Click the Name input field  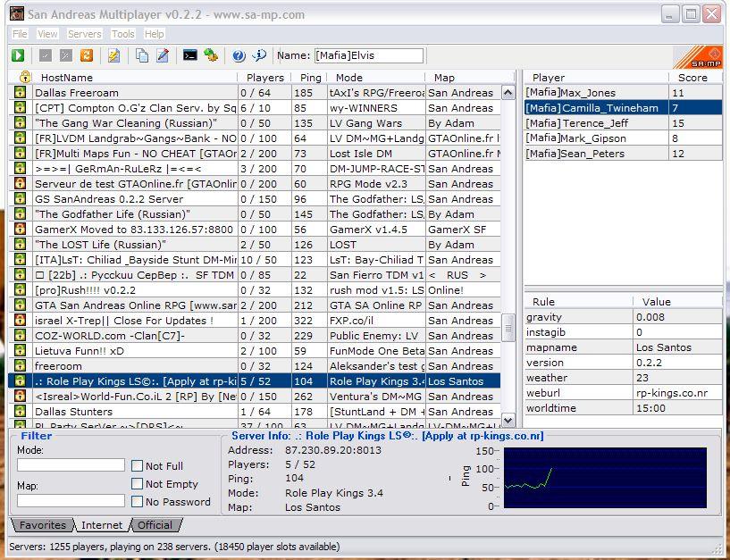[369, 55]
